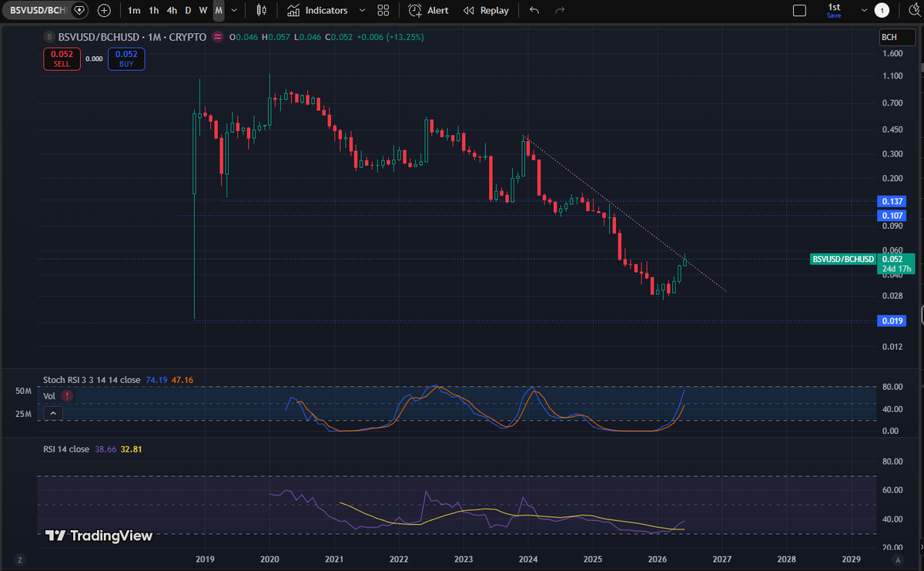Expand the timeframe interval dropdown
This screenshot has height=571, width=924.
(234, 11)
